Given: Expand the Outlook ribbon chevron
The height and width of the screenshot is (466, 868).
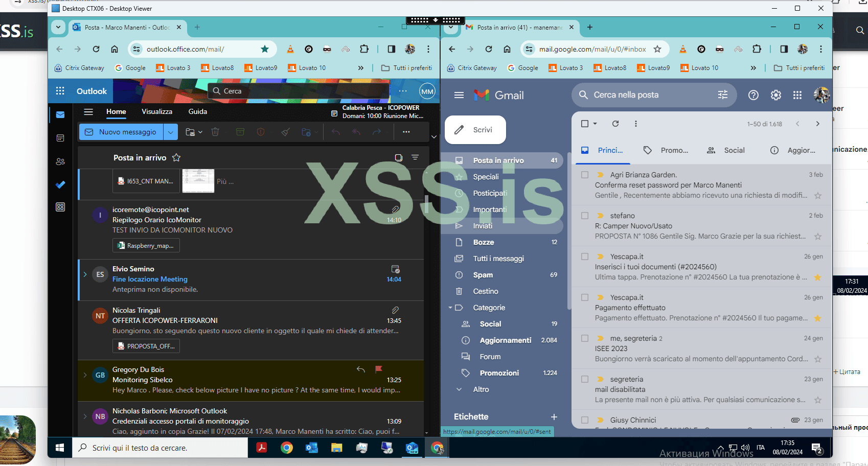Looking at the screenshot, I should [x=434, y=137].
